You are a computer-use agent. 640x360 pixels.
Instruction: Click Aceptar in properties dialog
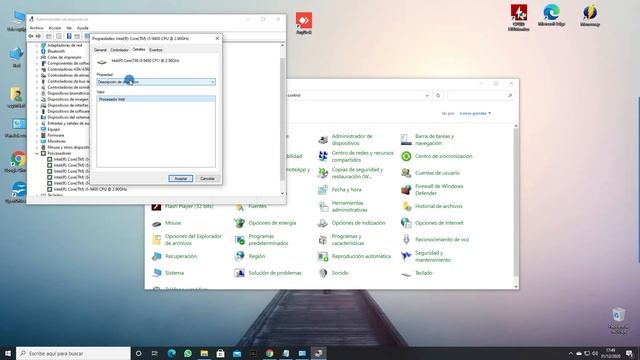coord(181,178)
